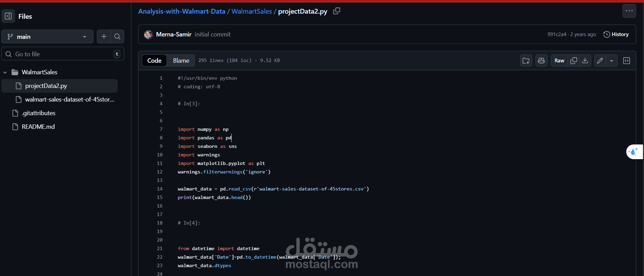Click the pd.to_datetime code line
This screenshot has height=276, width=644.
tap(259, 257)
